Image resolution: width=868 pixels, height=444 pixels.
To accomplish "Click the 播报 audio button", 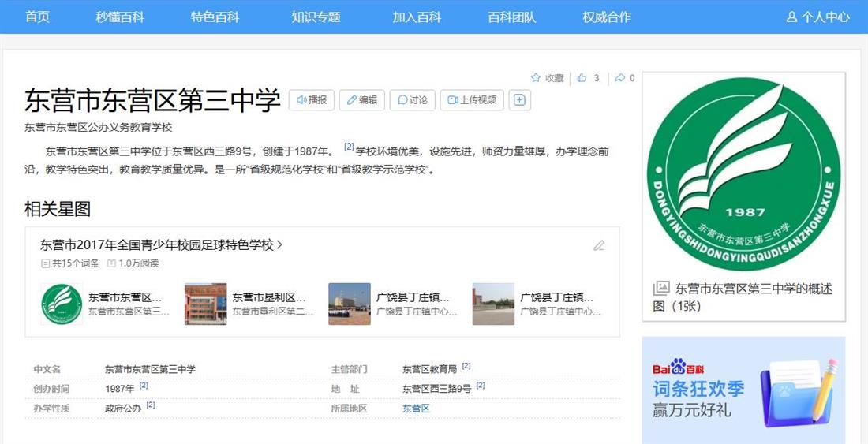I will coord(312,100).
